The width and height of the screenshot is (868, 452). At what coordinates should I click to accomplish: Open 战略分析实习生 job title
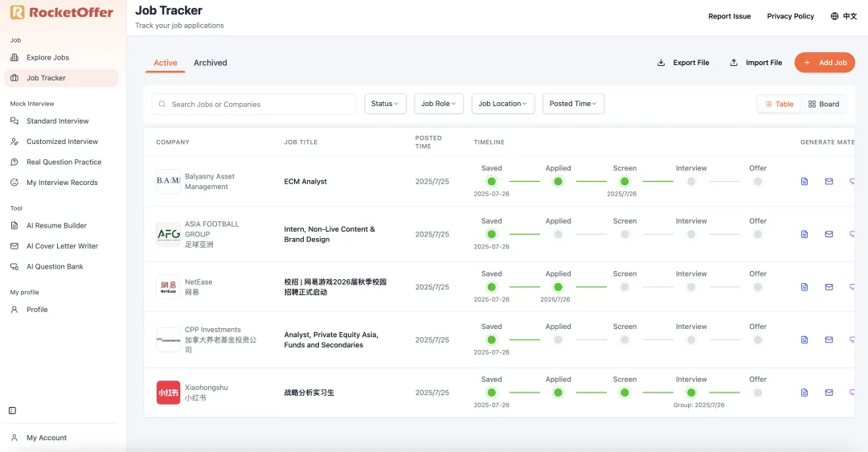pos(309,392)
